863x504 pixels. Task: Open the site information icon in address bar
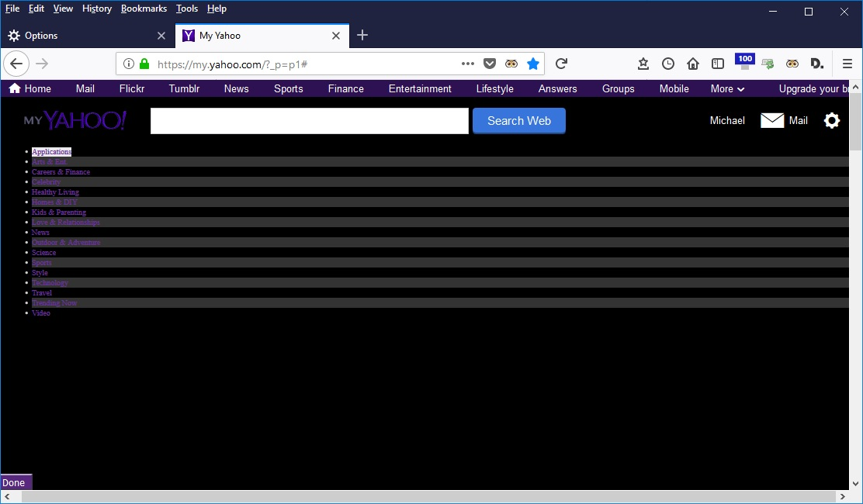[128, 64]
